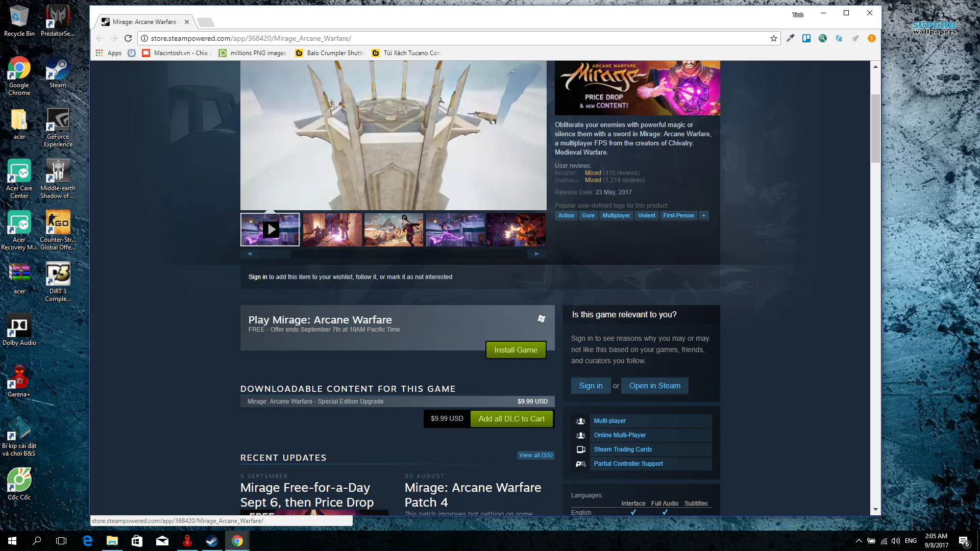Select the First-Person tag
This screenshot has width=980, height=551.
(678, 216)
